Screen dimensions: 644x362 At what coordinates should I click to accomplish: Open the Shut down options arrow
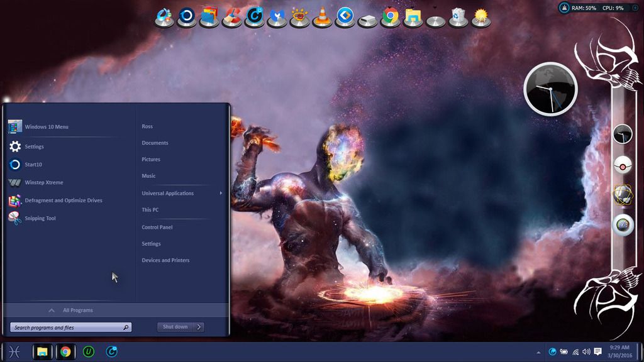[x=199, y=327]
